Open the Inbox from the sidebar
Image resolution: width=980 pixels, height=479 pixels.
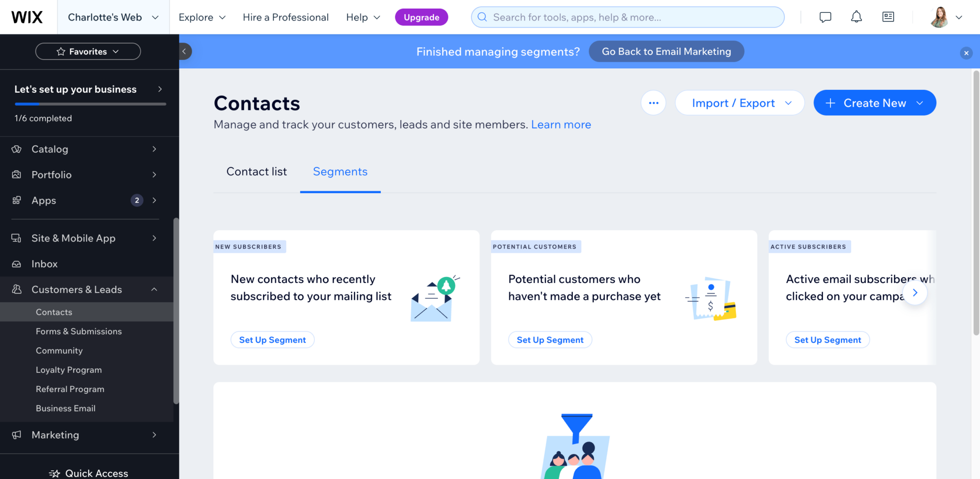point(45,263)
